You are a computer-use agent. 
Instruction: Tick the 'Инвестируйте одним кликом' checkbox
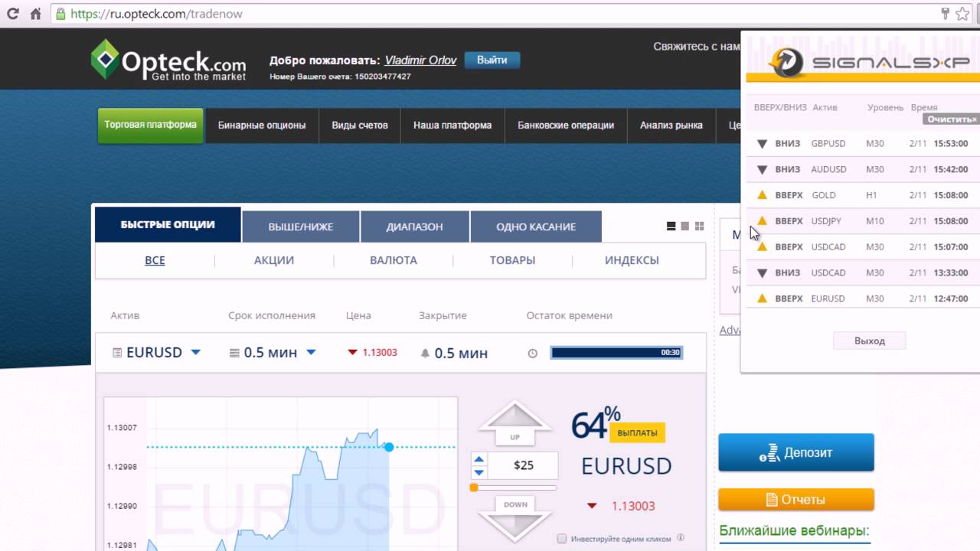tap(562, 539)
